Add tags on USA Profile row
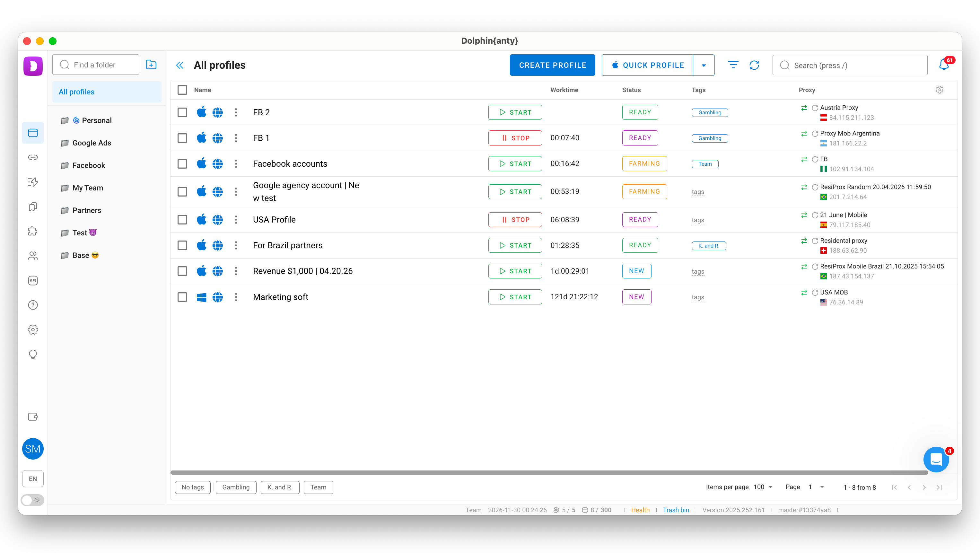 (x=698, y=220)
